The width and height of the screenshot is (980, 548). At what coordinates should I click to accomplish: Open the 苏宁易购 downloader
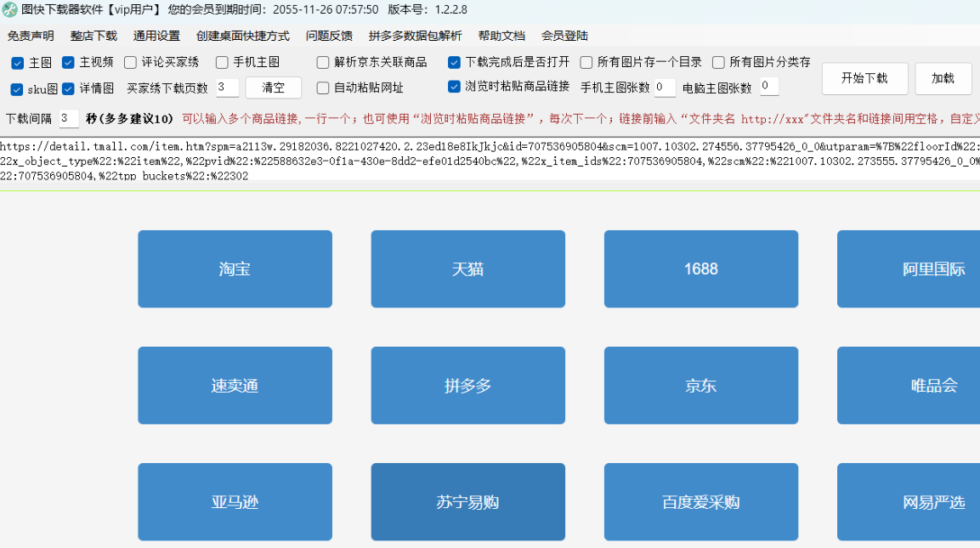coord(467,501)
